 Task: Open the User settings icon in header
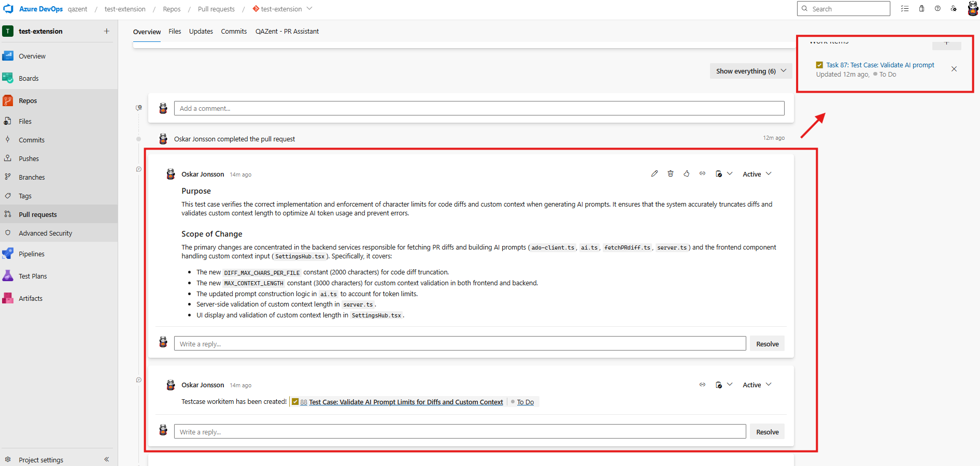point(954,9)
